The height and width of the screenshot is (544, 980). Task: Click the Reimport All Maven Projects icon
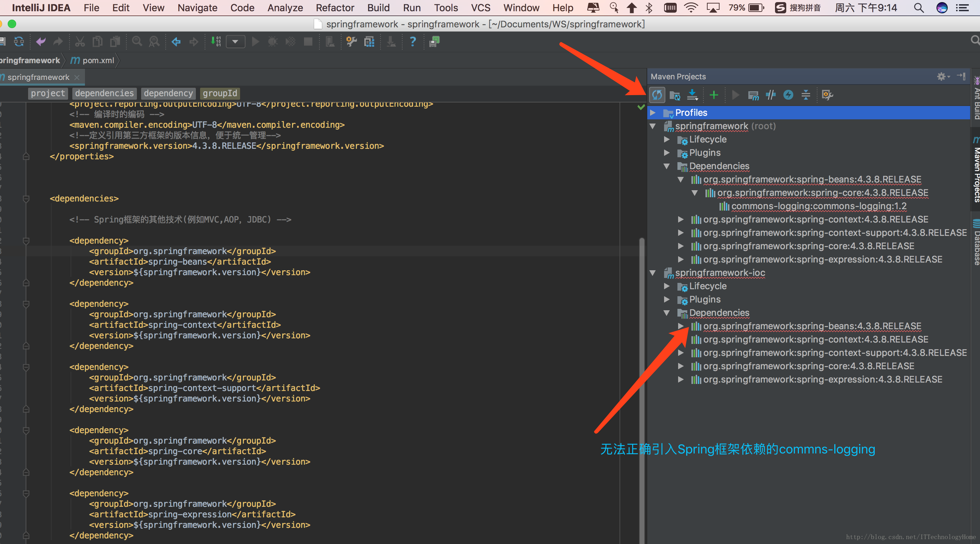[x=657, y=95]
